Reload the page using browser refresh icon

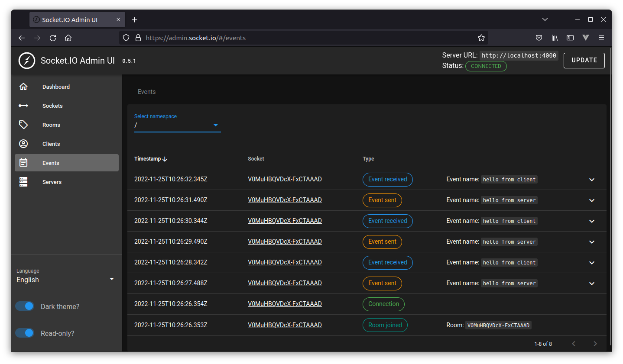[x=53, y=38]
